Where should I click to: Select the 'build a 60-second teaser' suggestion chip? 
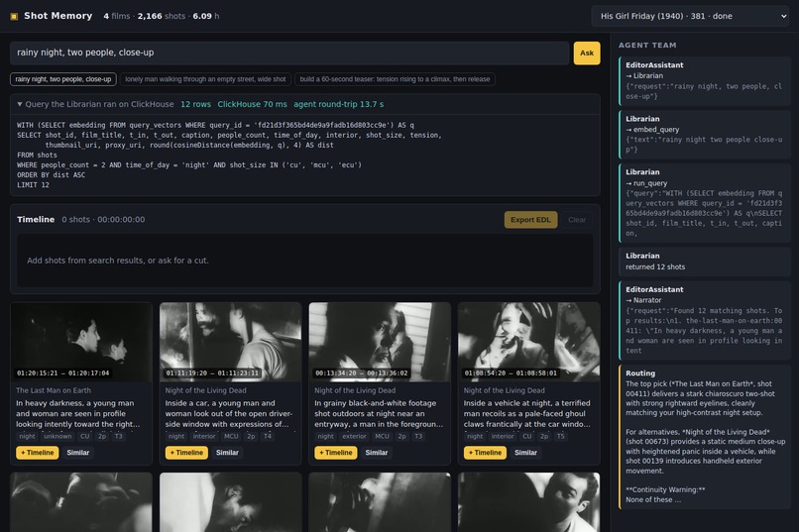pos(395,79)
